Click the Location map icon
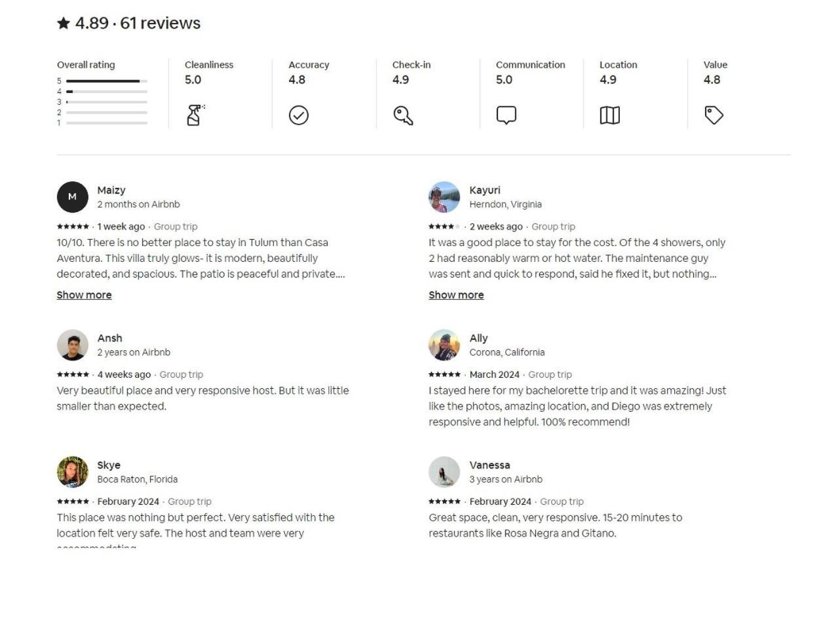The image size is (840, 620). (609, 115)
